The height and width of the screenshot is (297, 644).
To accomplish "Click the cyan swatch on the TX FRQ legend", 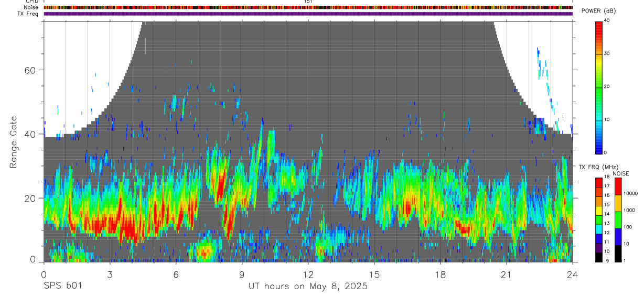I will coord(598,229).
